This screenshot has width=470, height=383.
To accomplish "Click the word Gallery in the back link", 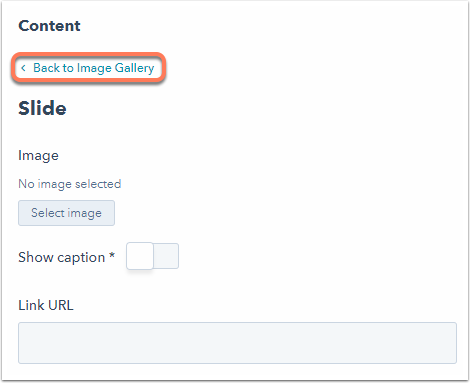I will pyautogui.click(x=134, y=68).
